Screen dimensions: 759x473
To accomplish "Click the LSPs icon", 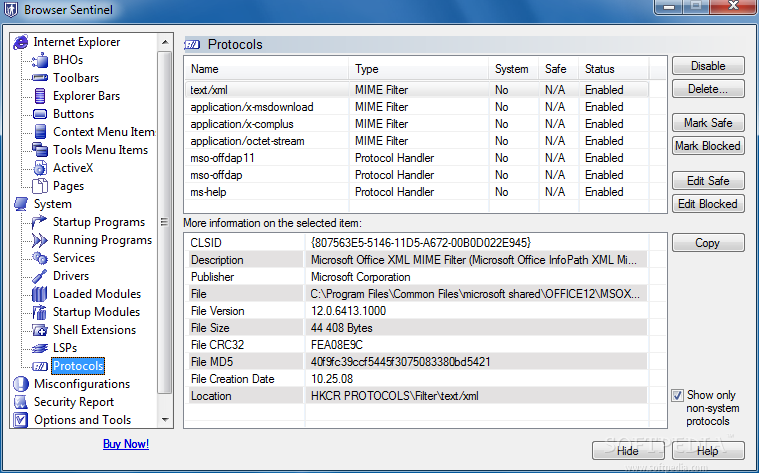I will [40, 348].
